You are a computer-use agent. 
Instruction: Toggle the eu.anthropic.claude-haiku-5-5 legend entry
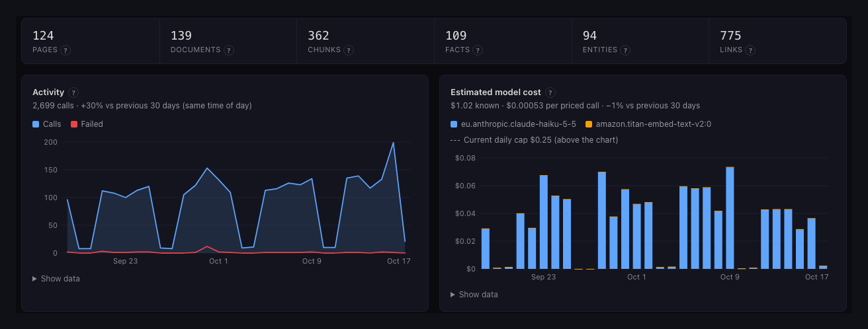[x=513, y=124]
